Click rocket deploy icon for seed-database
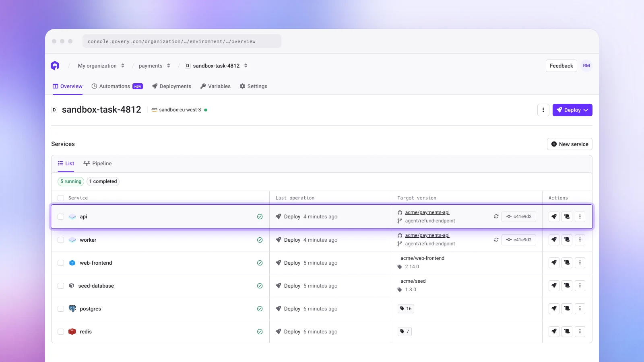Screen dimensions: 644x362 point(554,286)
